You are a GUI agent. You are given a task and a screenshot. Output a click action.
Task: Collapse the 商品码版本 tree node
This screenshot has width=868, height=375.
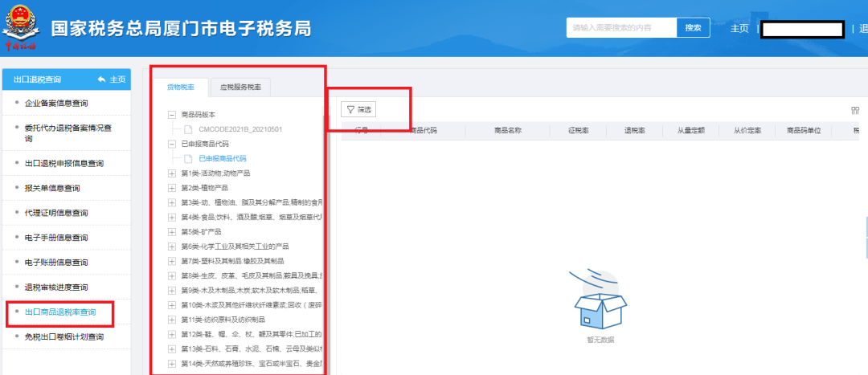tap(171, 115)
